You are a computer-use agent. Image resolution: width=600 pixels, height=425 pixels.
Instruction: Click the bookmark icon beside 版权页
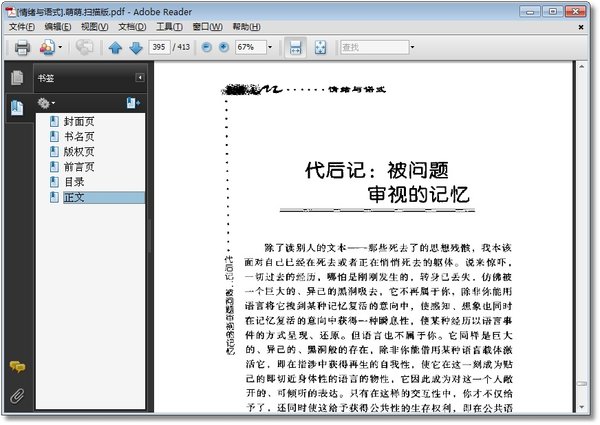[54, 152]
